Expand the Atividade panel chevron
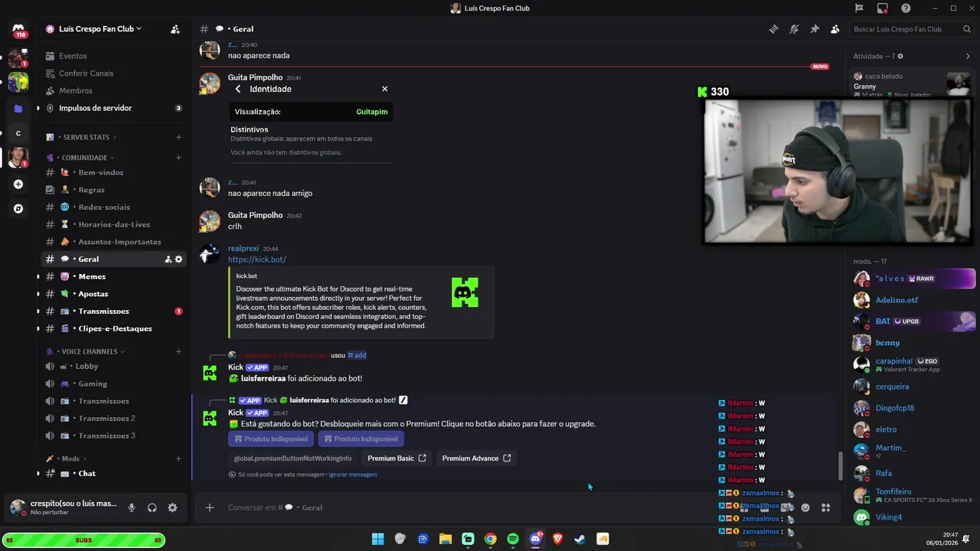Viewport: 980px width, 551px height. pos(968,57)
